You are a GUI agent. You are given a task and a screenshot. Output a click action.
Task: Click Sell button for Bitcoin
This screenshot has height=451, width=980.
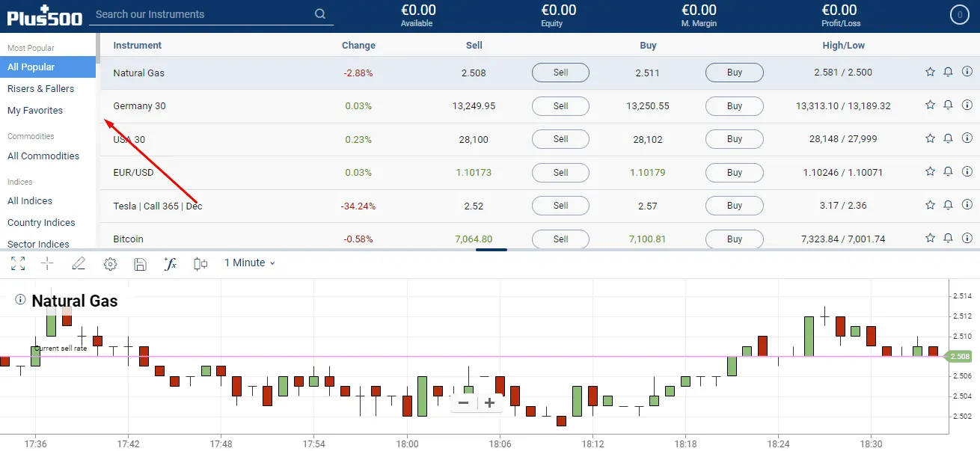560,239
